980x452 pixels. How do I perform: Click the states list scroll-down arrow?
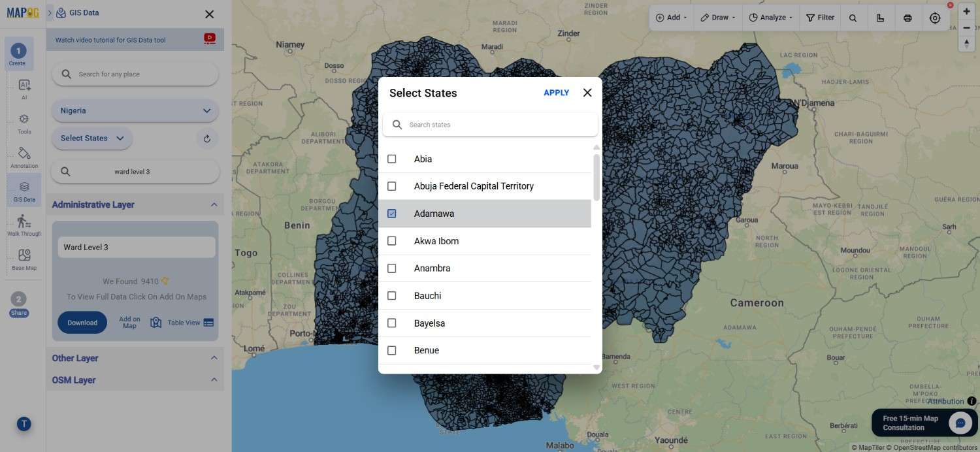click(596, 368)
